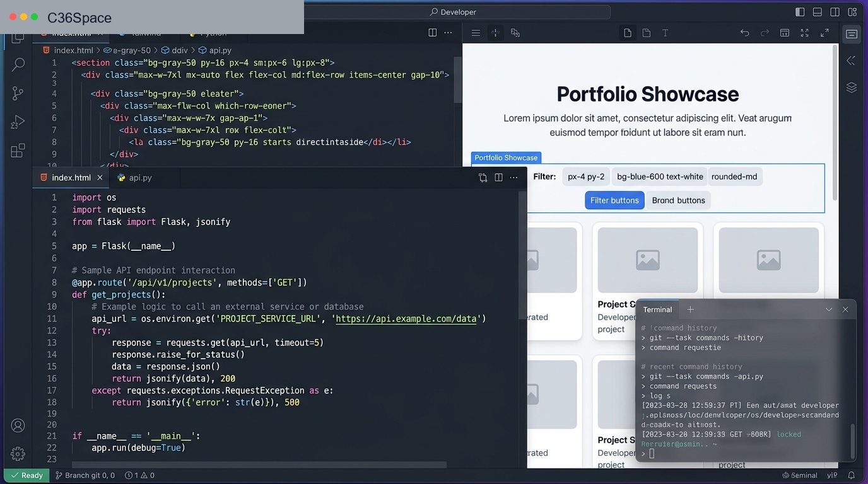Expand preview with diagonal arrows icon
Viewport: 868px width, 484px height.
pos(824,33)
